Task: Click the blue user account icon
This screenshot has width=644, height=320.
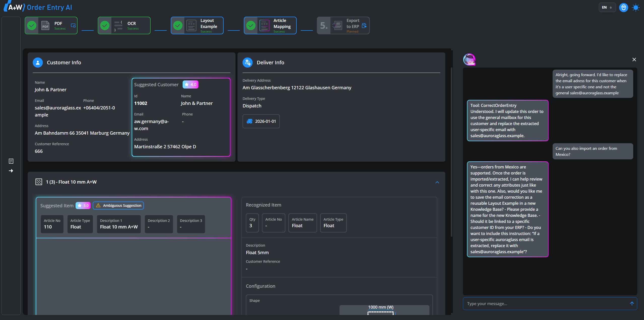Action: [623, 7]
